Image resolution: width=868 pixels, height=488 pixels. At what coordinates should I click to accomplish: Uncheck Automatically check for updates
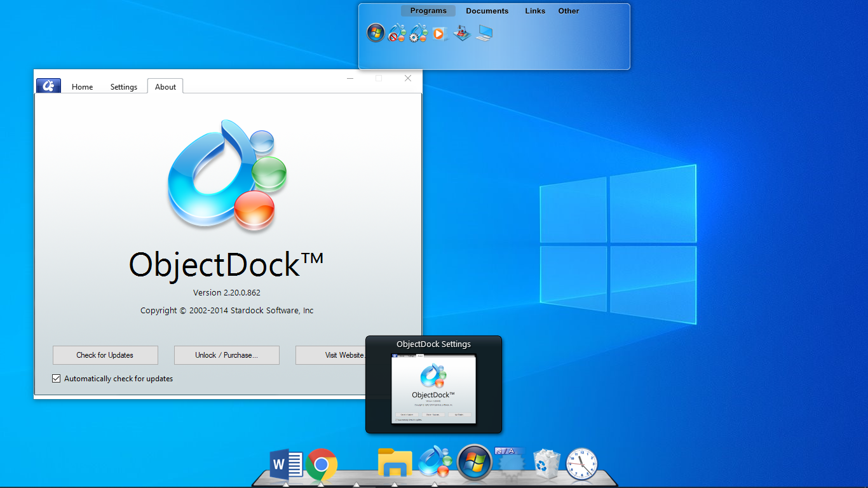(56, 378)
